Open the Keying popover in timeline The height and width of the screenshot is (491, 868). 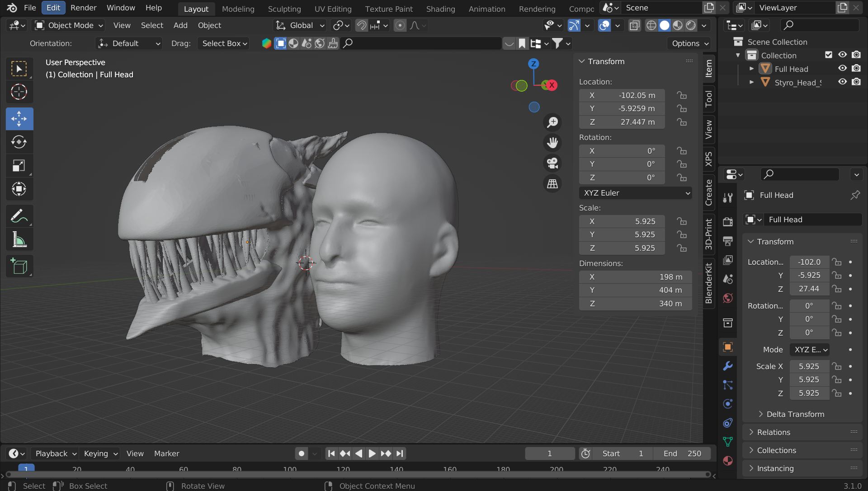(x=100, y=454)
